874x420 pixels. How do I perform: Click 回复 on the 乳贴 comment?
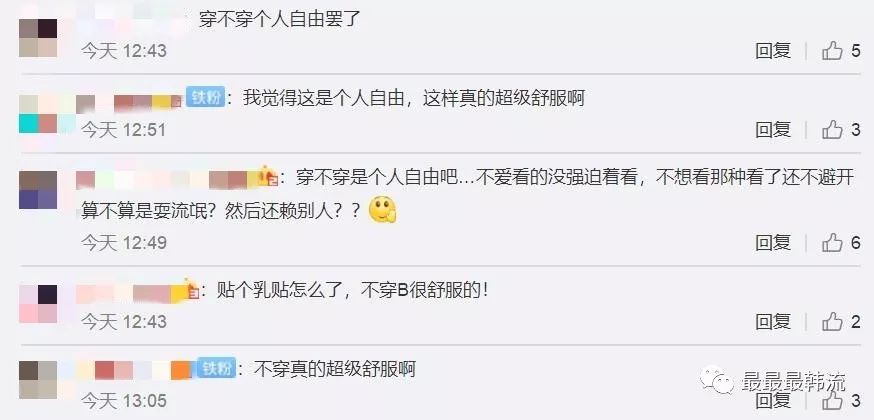(x=773, y=322)
